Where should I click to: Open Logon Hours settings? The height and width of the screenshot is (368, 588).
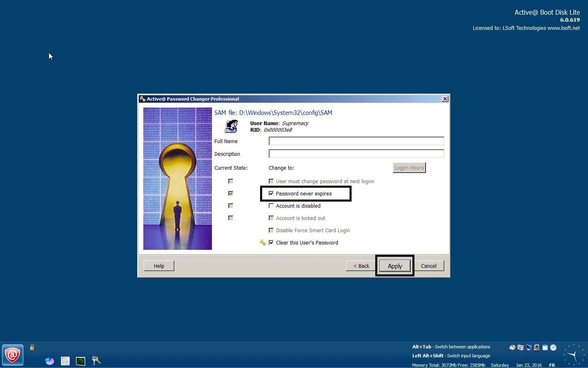click(x=409, y=168)
